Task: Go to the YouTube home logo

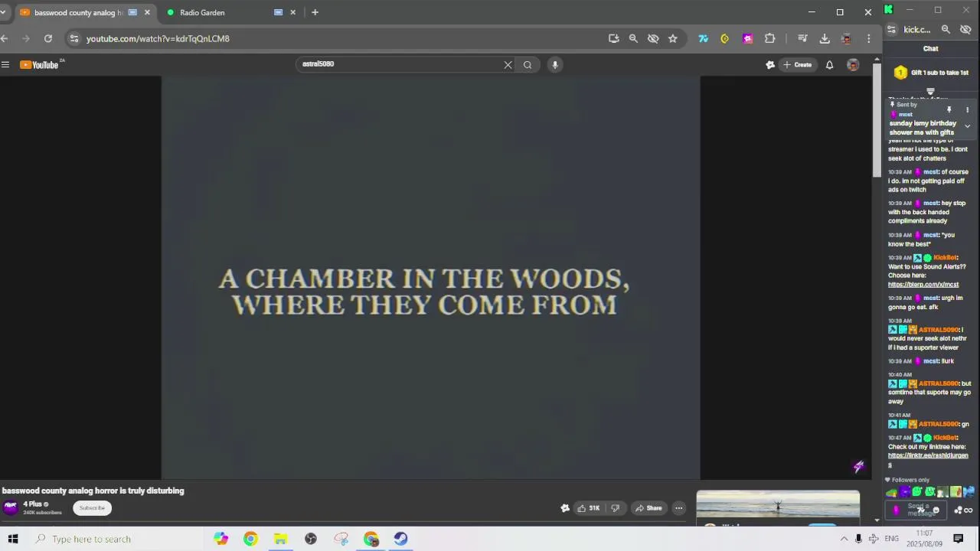Action: [x=40, y=65]
